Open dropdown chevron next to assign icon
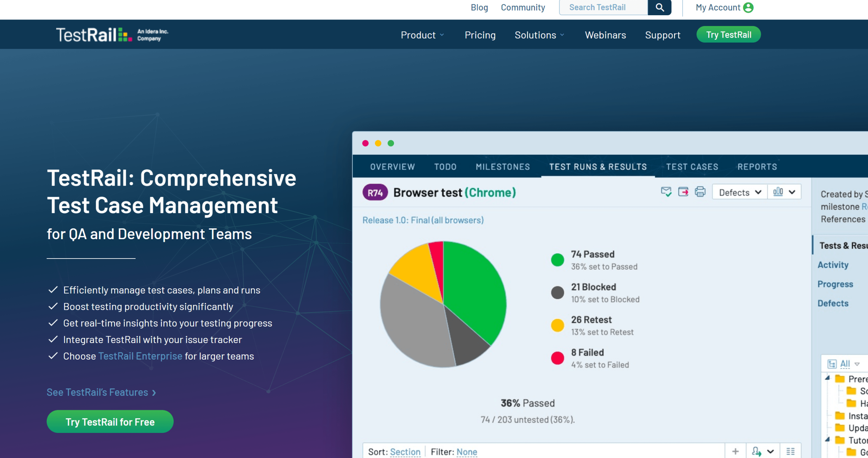This screenshot has width=868, height=458. point(770,452)
